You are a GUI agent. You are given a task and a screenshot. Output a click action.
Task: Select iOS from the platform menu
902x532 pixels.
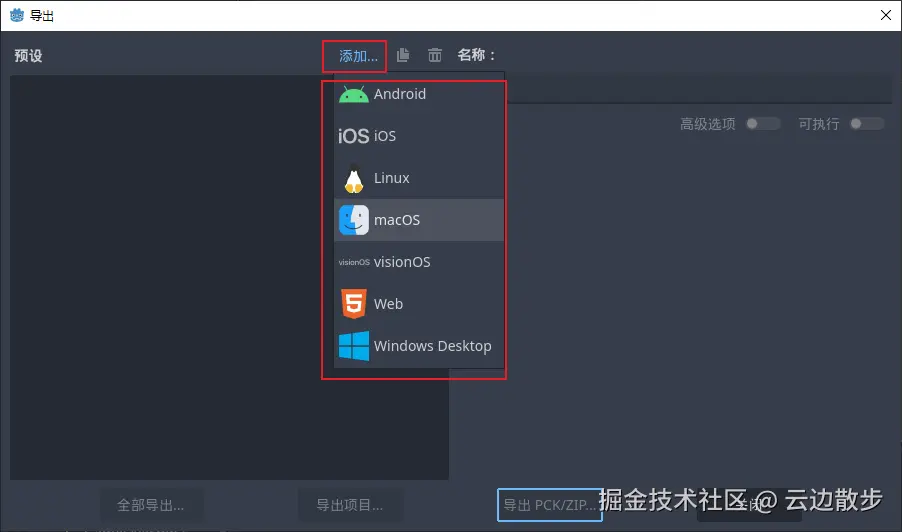[x=419, y=136]
